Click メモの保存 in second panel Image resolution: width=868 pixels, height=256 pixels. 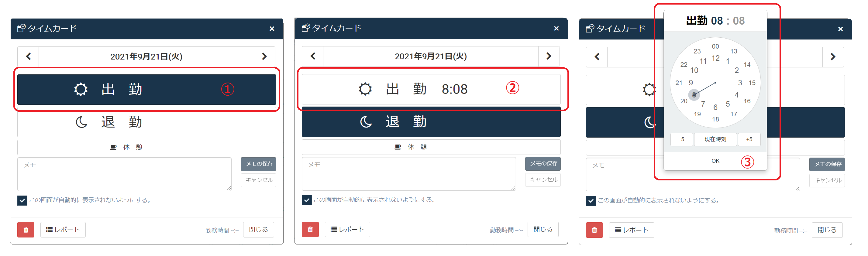(543, 164)
